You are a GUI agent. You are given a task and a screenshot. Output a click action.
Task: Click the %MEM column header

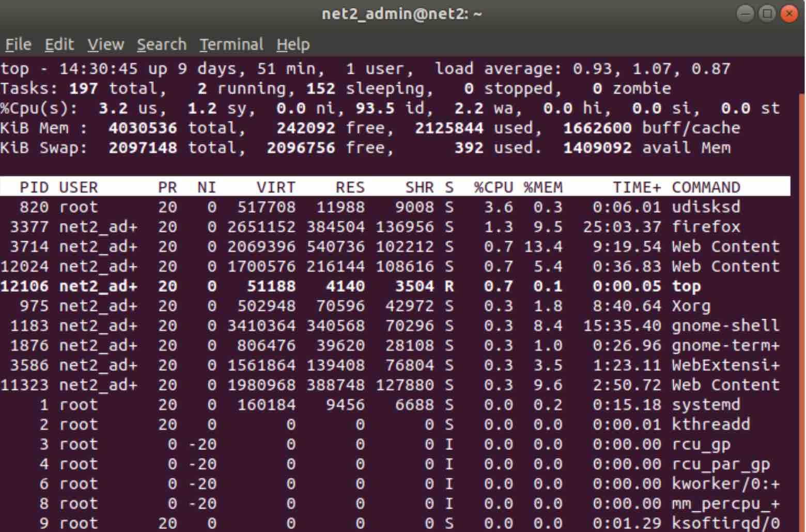point(543,187)
